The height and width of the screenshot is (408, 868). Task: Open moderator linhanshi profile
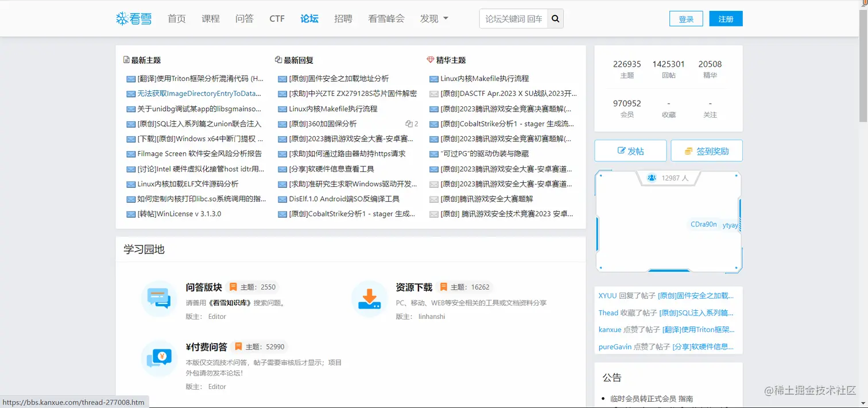pos(432,317)
